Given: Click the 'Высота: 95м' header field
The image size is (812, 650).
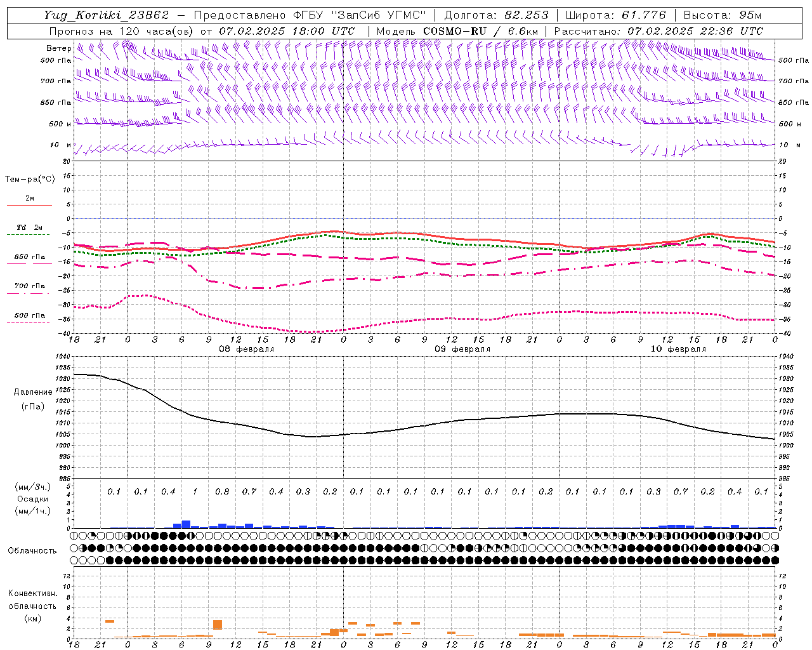Looking at the screenshot, I should pyautogui.click(x=723, y=15).
